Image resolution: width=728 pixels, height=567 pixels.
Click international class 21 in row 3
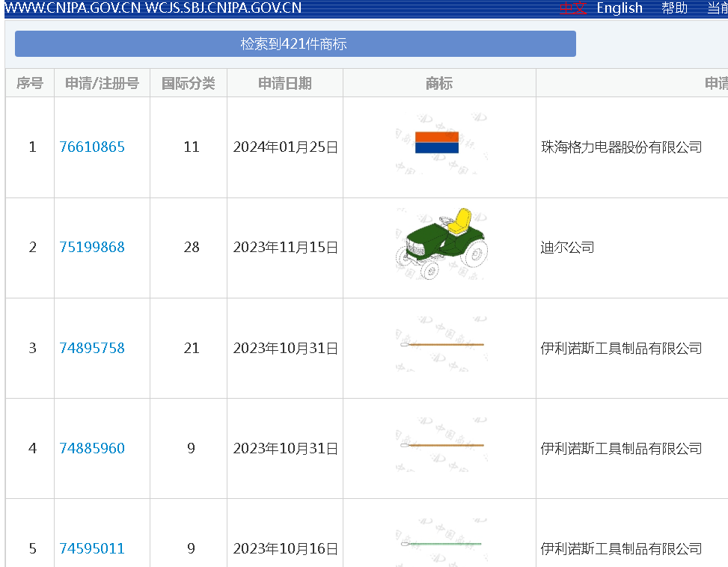pos(192,348)
